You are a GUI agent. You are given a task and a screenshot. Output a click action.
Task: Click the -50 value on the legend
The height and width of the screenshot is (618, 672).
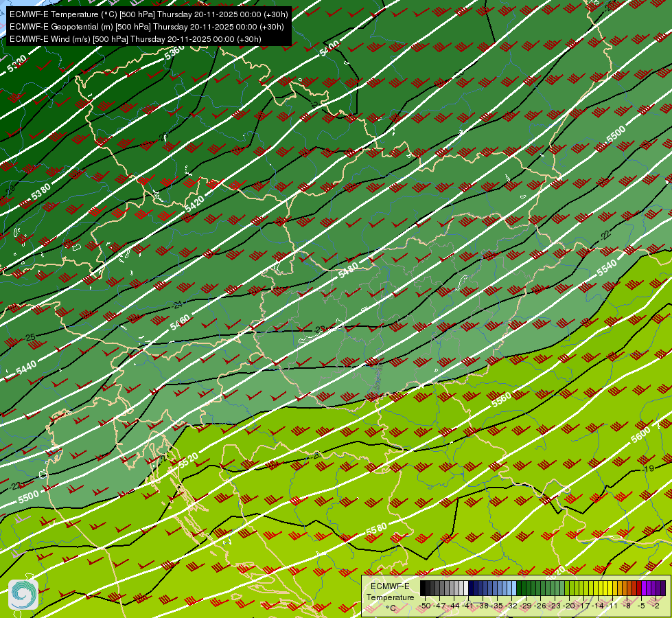(x=425, y=606)
